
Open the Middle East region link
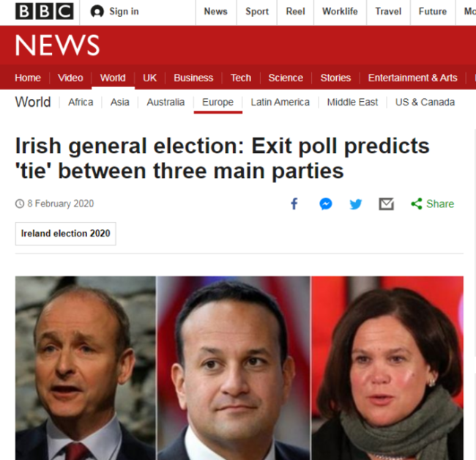pos(352,102)
